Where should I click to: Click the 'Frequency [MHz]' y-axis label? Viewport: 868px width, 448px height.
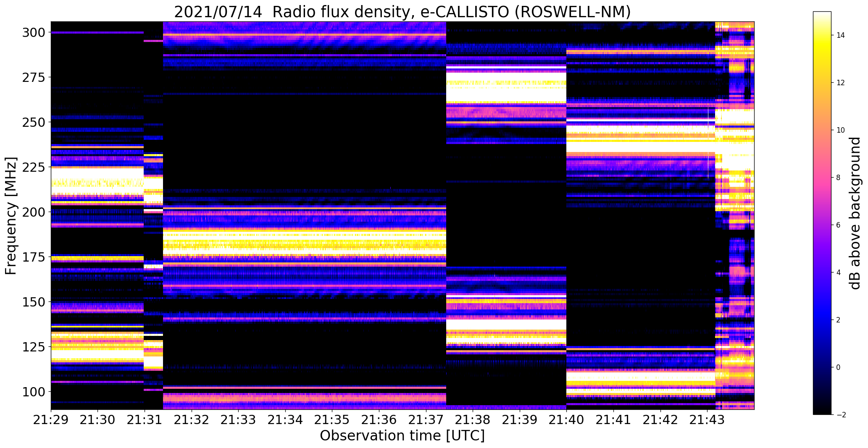coord(11,216)
